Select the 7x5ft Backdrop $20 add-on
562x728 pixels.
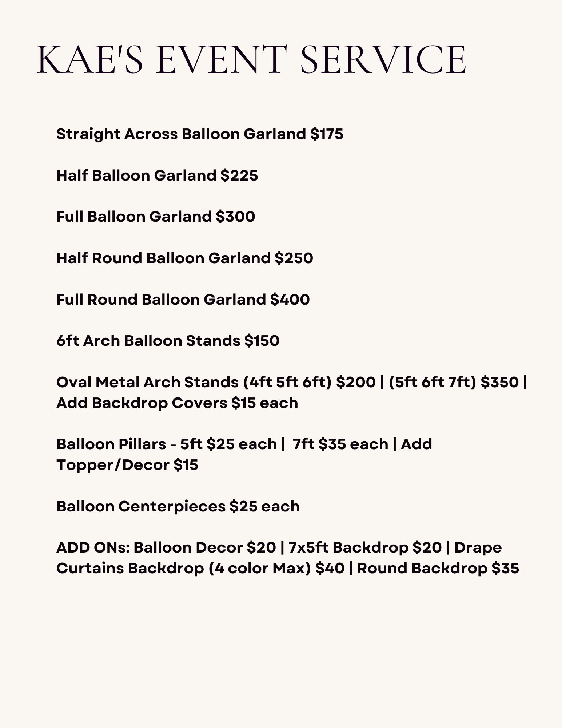click(x=365, y=547)
